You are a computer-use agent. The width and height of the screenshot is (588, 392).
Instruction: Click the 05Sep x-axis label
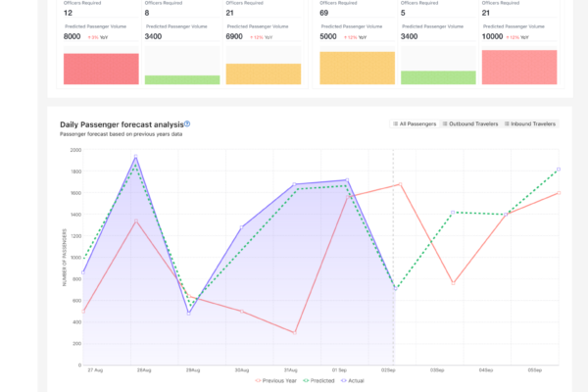(x=535, y=370)
